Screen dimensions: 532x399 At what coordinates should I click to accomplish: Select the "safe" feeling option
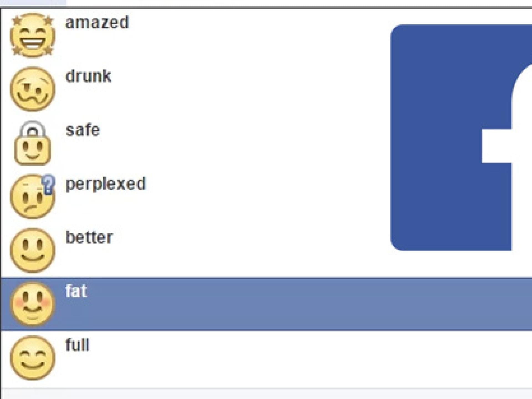point(83,130)
